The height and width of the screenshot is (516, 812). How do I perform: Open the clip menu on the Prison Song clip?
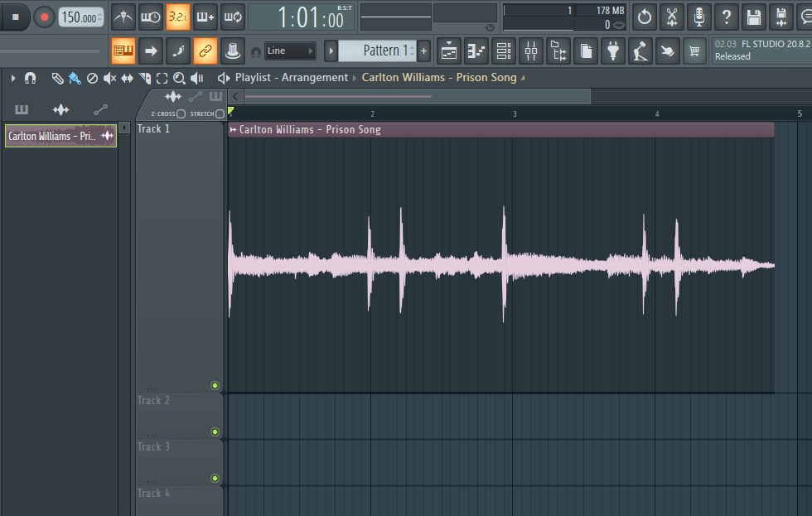pos(233,130)
